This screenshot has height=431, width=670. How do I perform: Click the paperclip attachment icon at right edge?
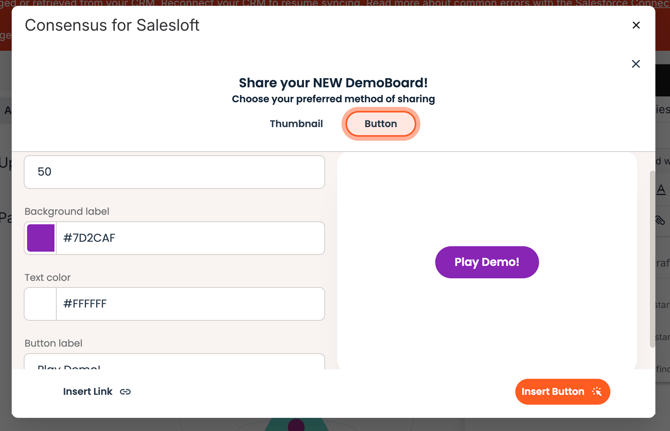[x=661, y=220]
